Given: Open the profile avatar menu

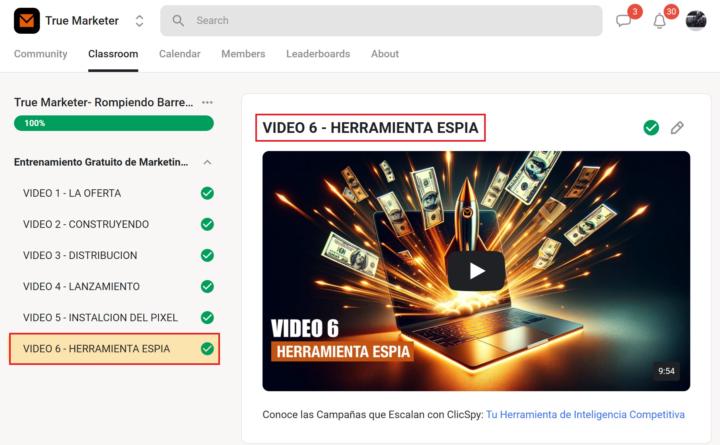Looking at the screenshot, I should coord(696,21).
